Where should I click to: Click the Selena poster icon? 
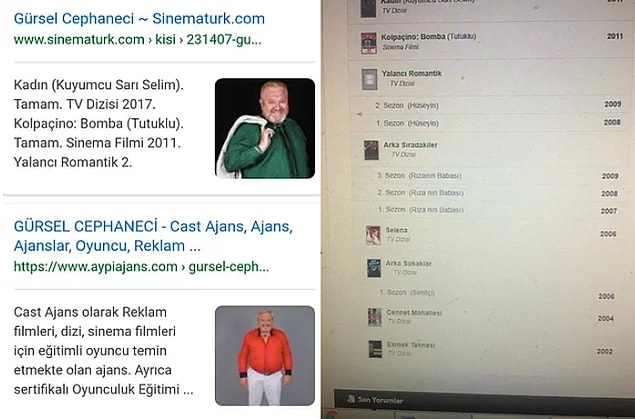(x=373, y=236)
